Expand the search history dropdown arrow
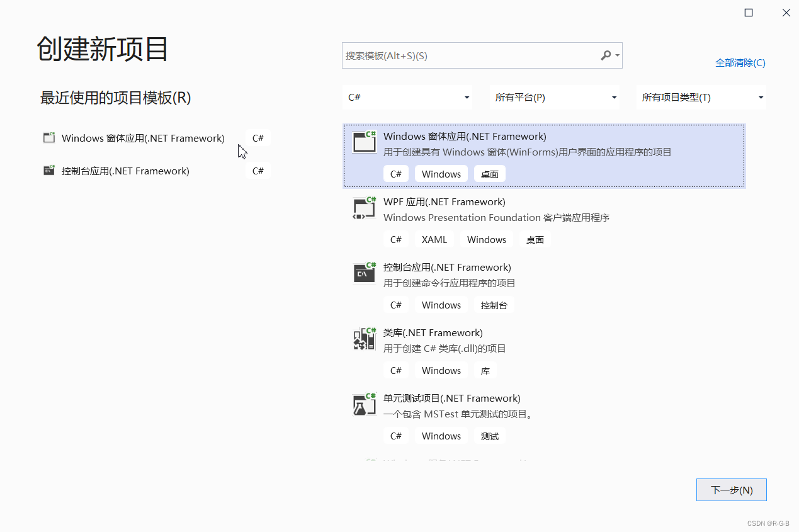The image size is (799, 532). tap(618, 55)
